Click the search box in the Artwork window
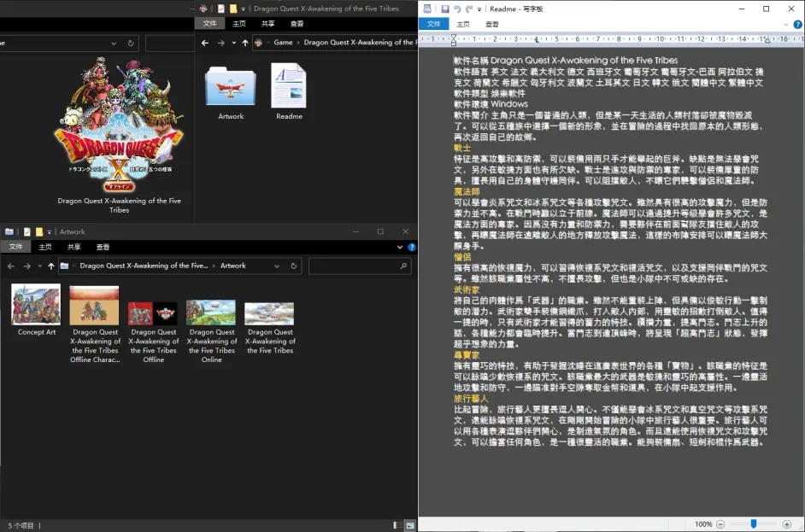The height and width of the screenshot is (532, 805). 359,266
